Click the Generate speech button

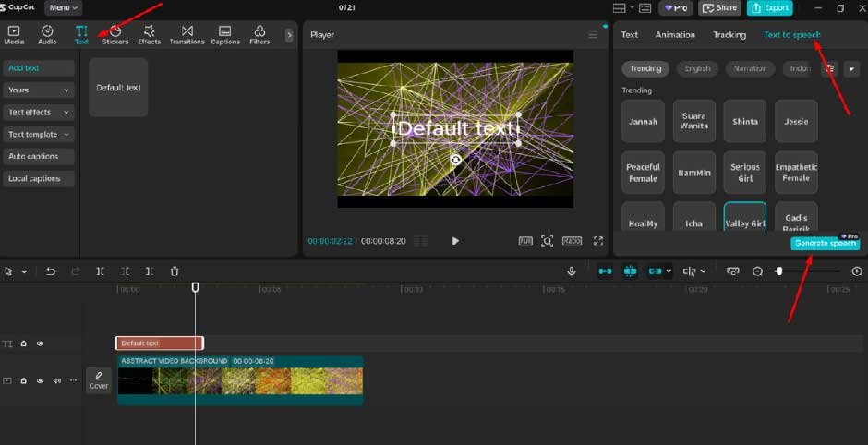click(x=825, y=244)
